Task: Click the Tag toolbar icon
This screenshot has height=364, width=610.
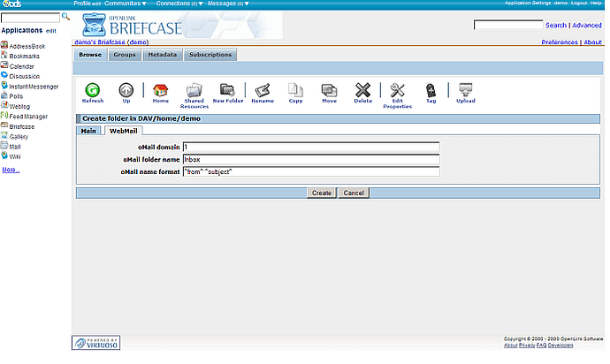Action: pos(431,90)
